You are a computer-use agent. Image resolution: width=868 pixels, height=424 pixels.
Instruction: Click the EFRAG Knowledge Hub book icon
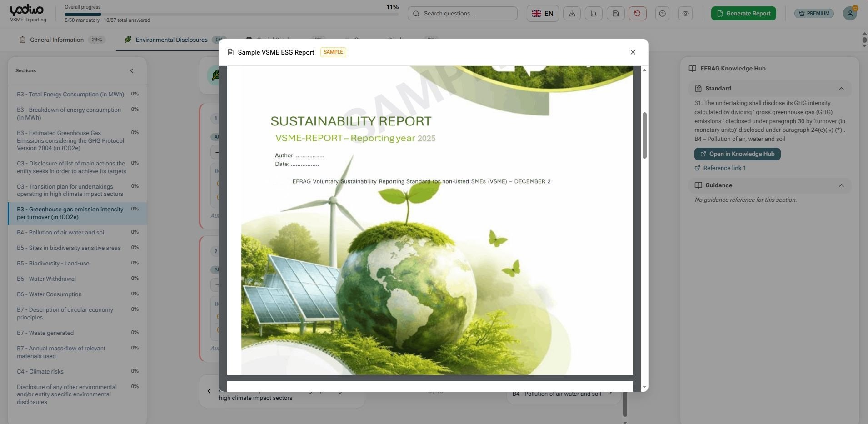pyautogui.click(x=692, y=69)
